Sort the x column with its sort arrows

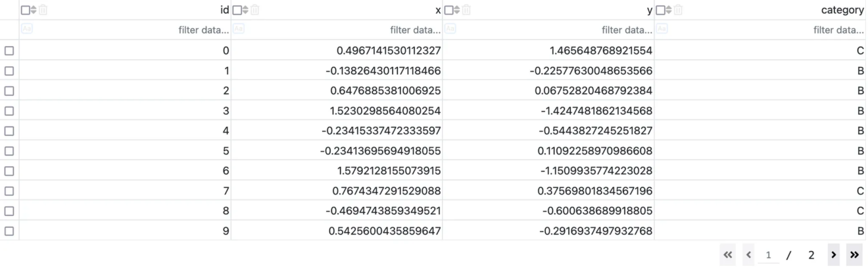245,10
